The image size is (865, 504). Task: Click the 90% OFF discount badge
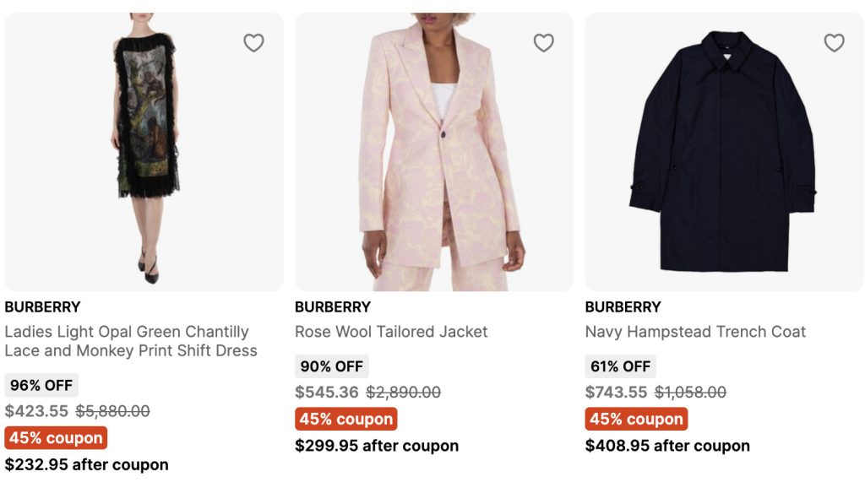[331, 366]
